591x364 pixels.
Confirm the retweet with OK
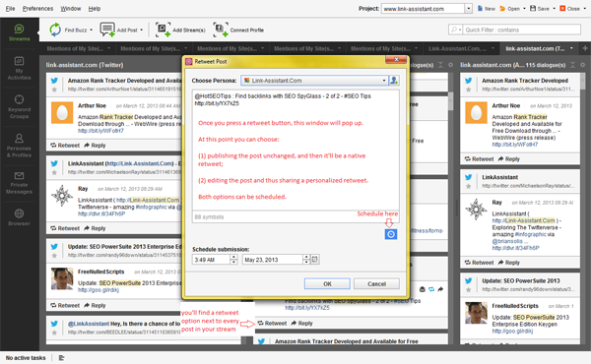click(x=327, y=284)
